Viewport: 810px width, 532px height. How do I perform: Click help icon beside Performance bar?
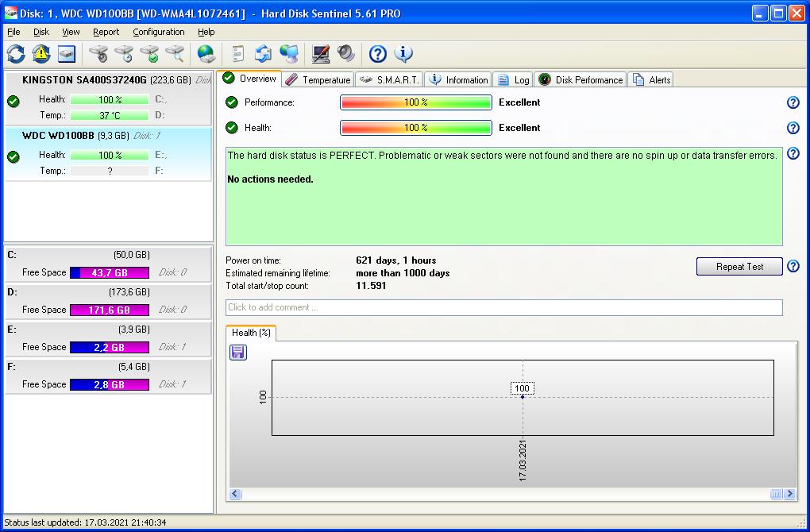coord(793,102)
